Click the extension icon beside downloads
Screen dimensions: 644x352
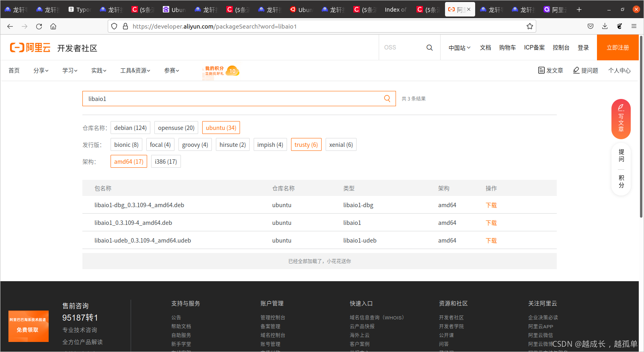(x=619, y=26)
